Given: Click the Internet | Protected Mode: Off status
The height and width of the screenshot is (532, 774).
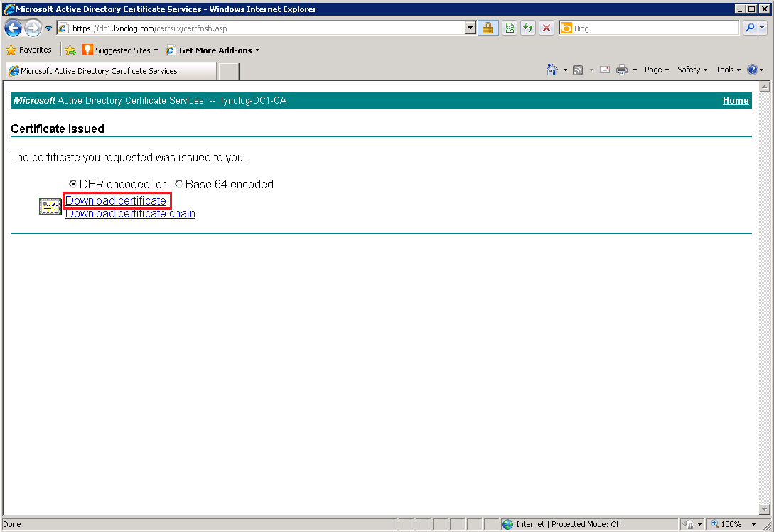Looking at the screenshot, I should coord(569,524).
